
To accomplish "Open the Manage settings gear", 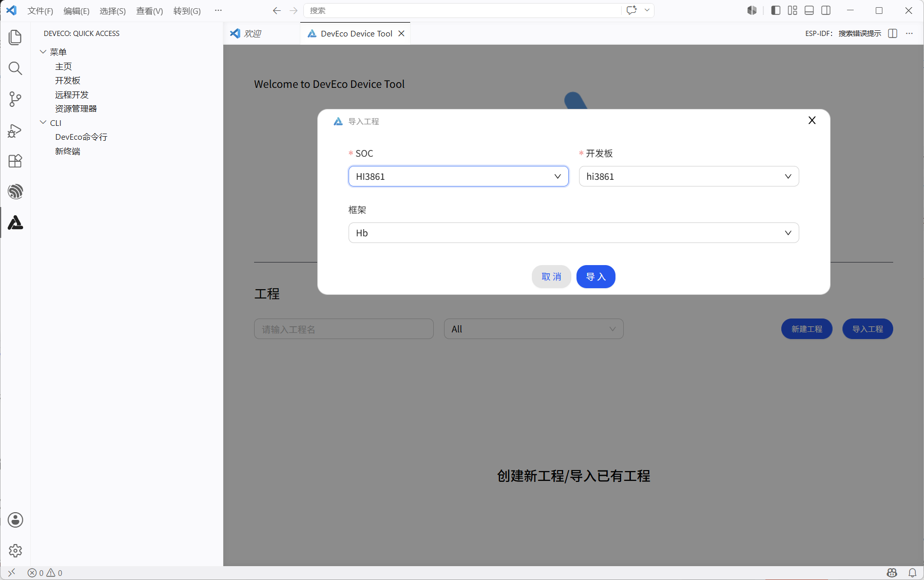I will pos(15,551).
